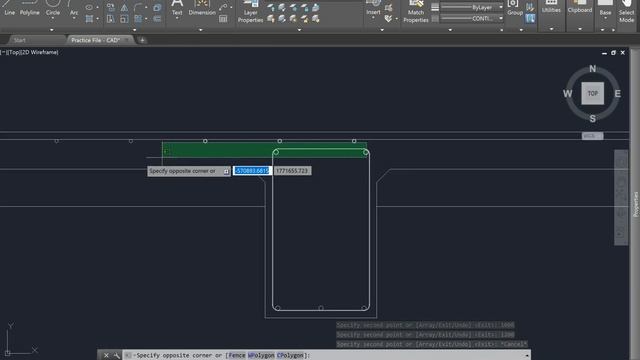Choose the WPolygon command option

click(x=261, y=356)
